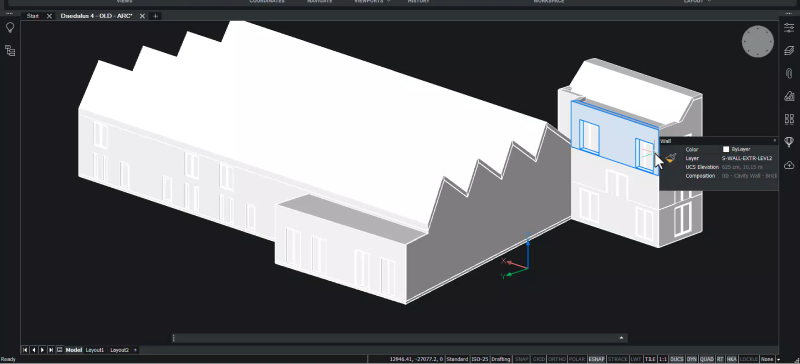
Task: Switch to Daedalus 4 - OLD - ARC tab
Action: coord(96,16)
